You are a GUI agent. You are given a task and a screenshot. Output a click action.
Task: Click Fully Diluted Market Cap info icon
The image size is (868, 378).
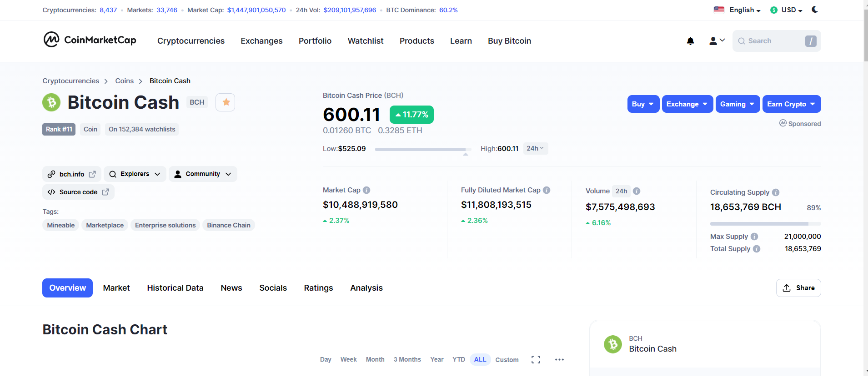tap(547, 190)
